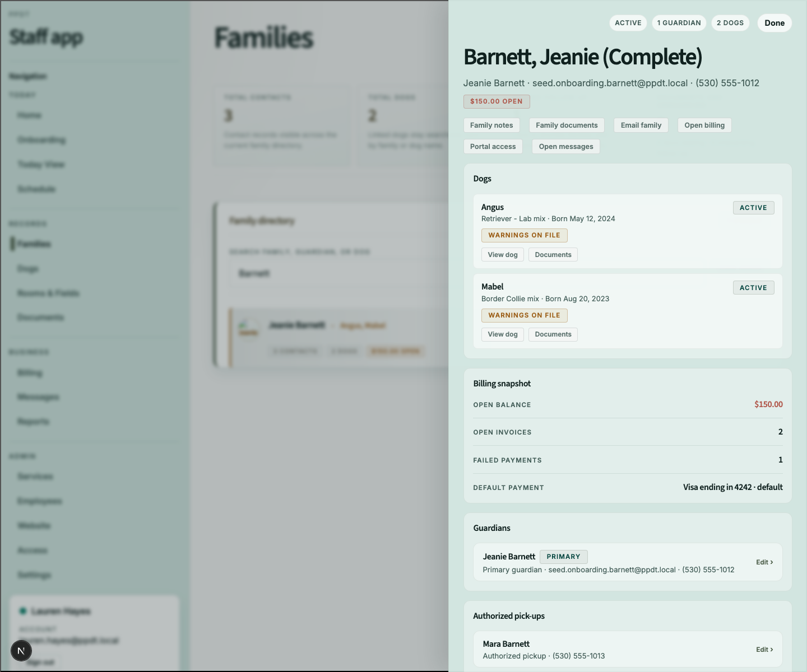
Task: Open Services in sidebar
Action: click(35, 477)
